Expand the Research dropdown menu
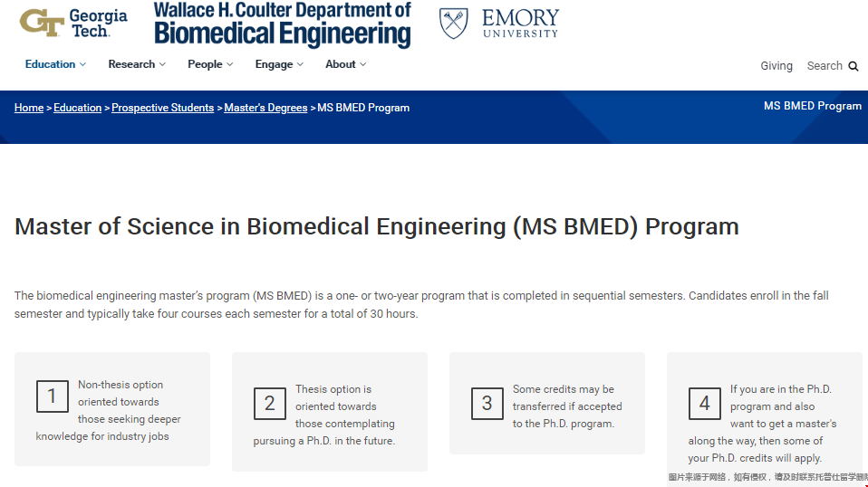 (137, 64)
